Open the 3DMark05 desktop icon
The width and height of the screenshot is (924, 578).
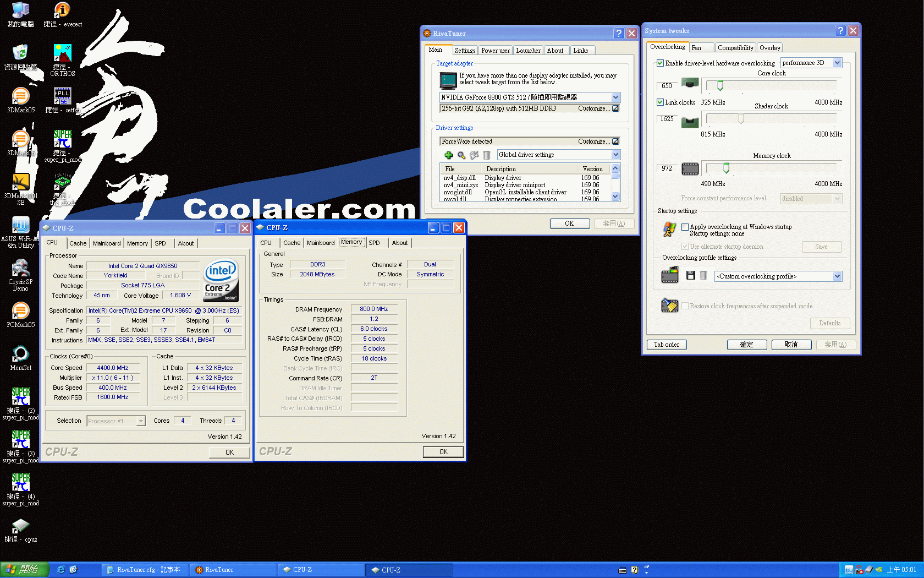pos(20,100)
